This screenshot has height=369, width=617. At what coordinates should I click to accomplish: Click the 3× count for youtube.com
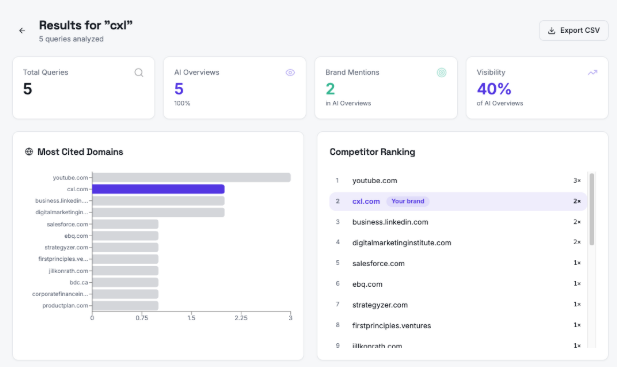click(577, 181)
